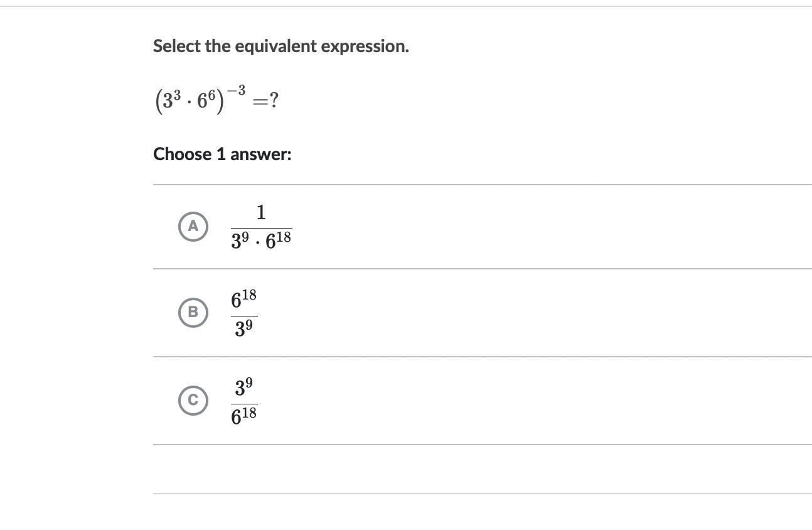Click the −3 exponent in the question
The image size is (812, 530).
[x=236, y=90]
